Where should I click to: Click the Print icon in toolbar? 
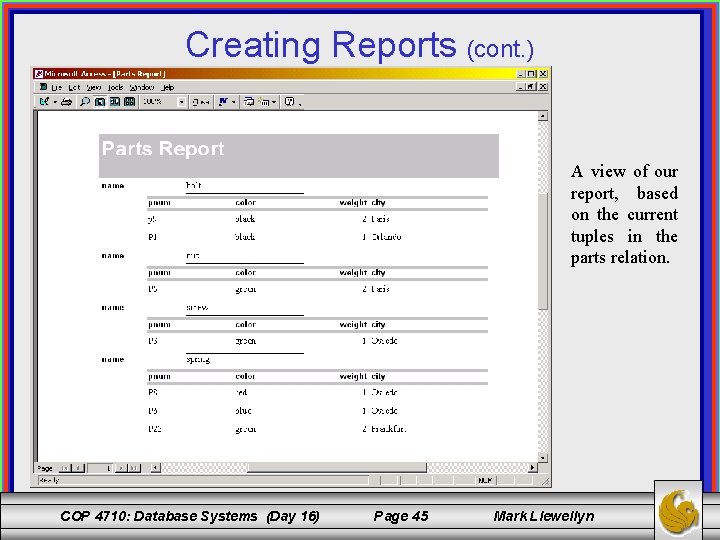(67, 101)
